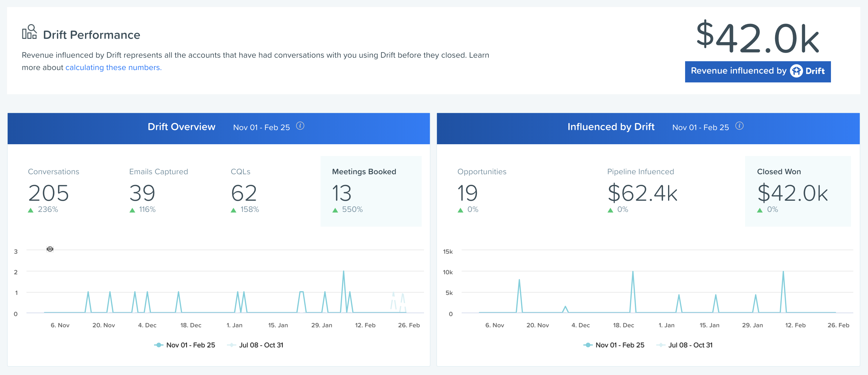Open the 'calculating these numbers' link

point(113,67)
